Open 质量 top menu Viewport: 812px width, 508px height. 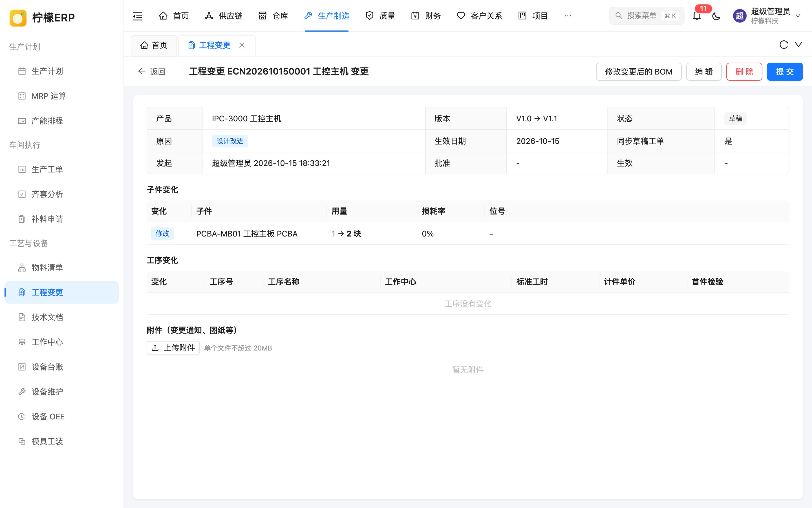(x=380, y=16)
